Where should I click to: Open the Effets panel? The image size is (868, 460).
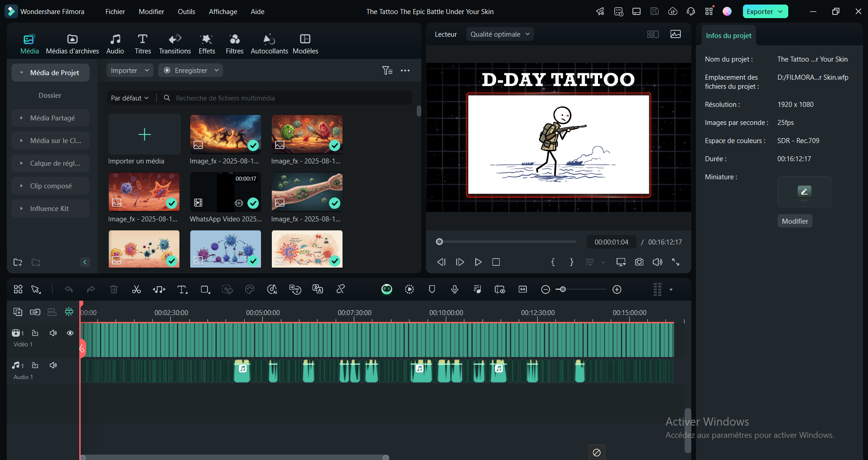pos(207,44)
